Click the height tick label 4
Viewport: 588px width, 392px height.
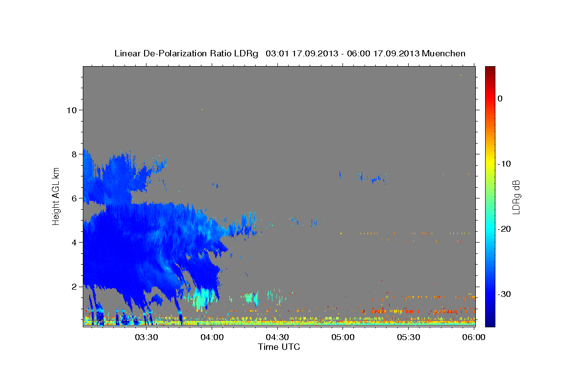click(x=74, y=242)
